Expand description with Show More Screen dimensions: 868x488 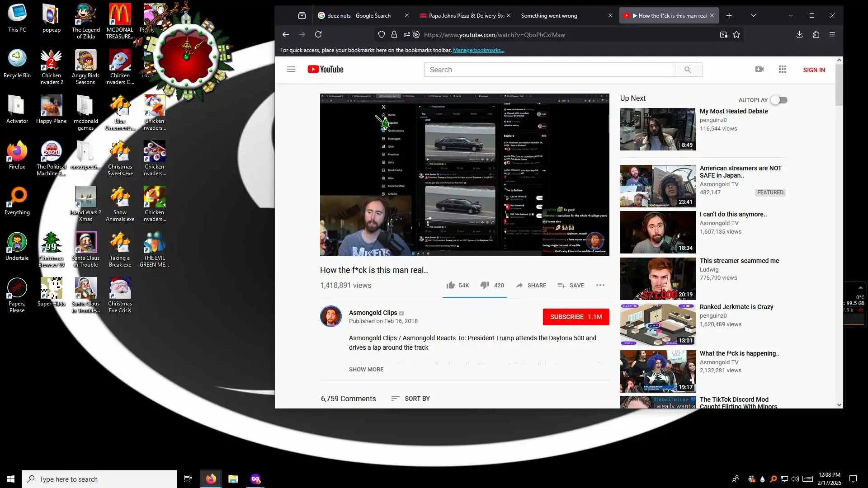pos(366,369)
